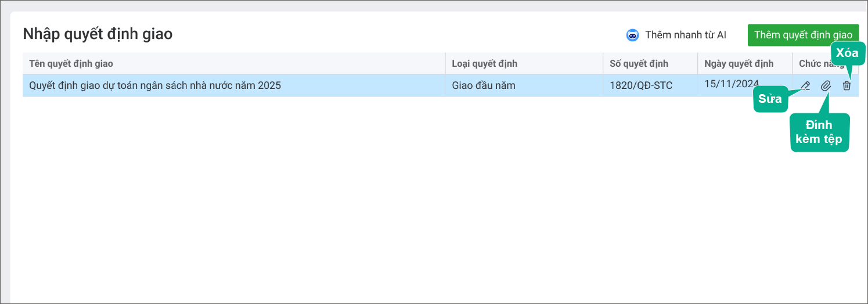Click the 'Nhập quyết định giao' page title

click(x=98, y=34)
